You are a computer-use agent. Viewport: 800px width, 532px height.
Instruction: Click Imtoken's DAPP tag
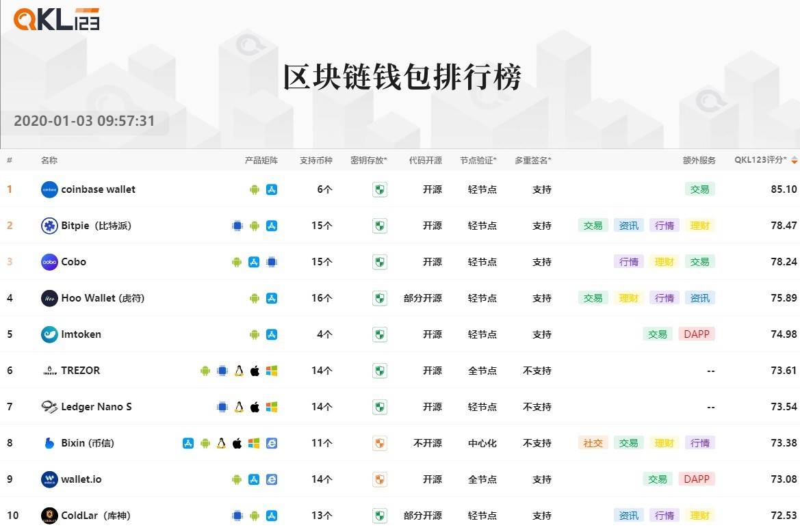(x=697, y=334)
